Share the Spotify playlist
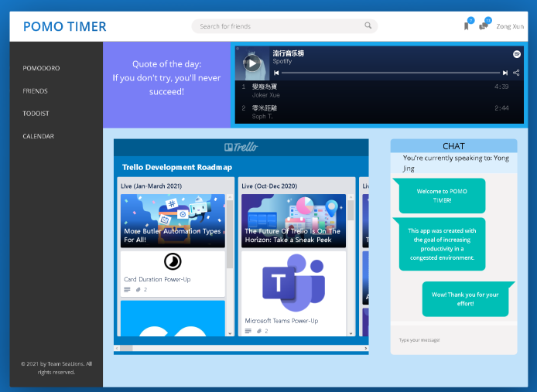The height and width of the screenshot is (392, 537). 516,73
